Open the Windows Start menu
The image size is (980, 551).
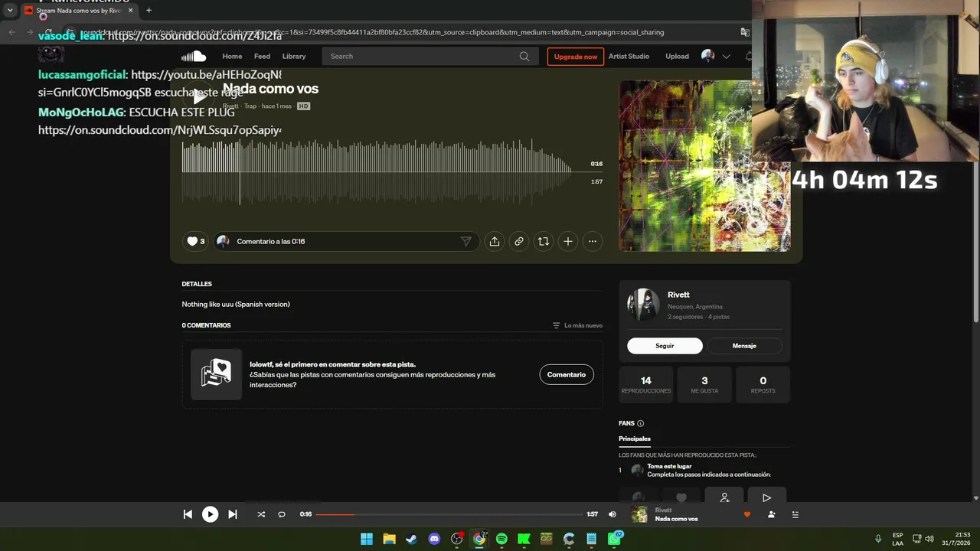click(x=367, y=539)
